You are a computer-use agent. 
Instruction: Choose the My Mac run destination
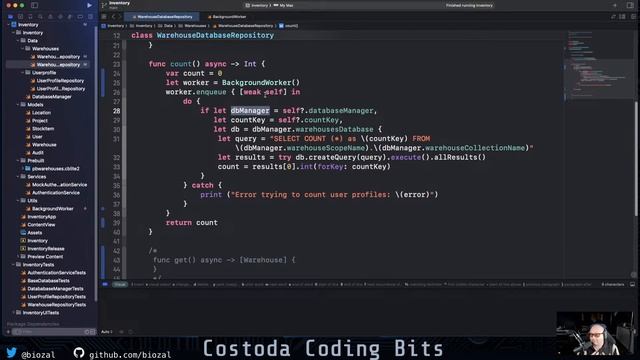(284, 5)
